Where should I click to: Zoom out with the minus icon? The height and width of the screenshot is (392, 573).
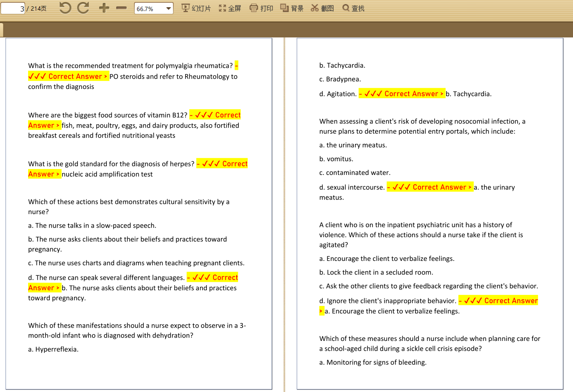click(x=121, y=8)
